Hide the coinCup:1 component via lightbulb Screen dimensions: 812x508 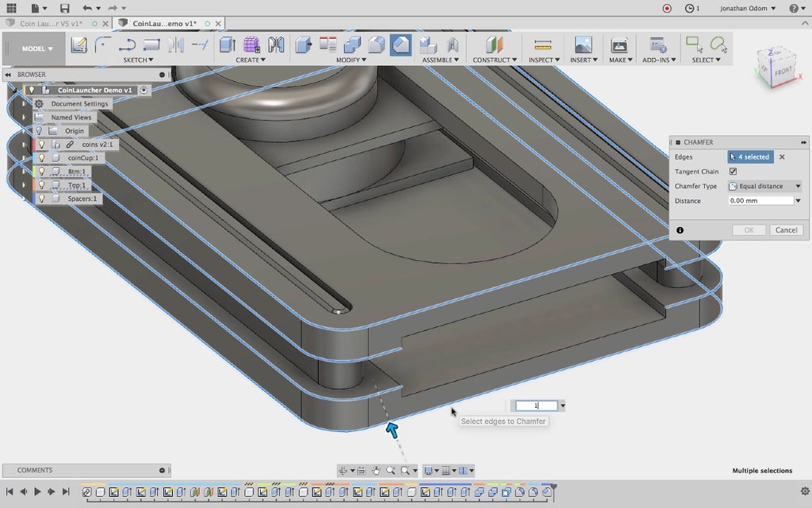(x=42, y=158)
